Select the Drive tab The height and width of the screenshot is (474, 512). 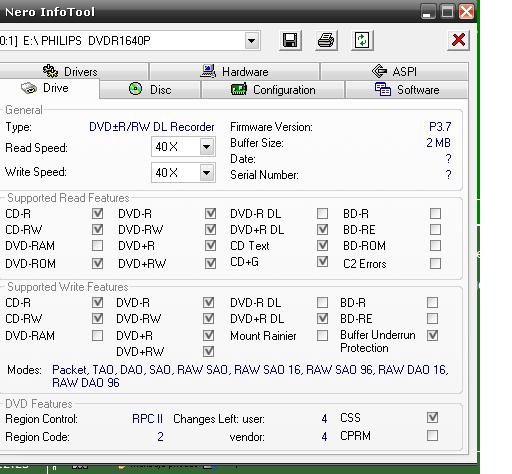point(49,88)
